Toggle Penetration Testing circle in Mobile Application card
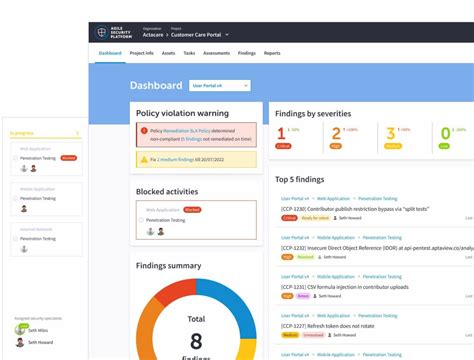 click(x=15, y=198)
